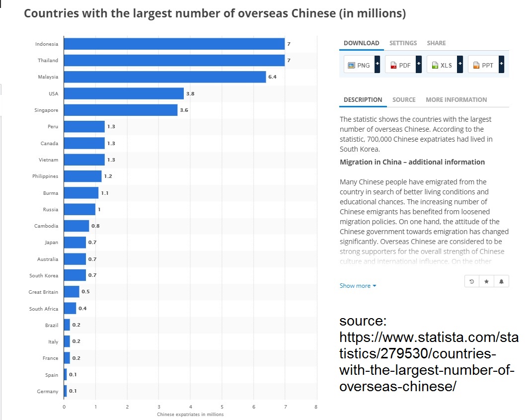Export the chart as PPT

[483, 65]
